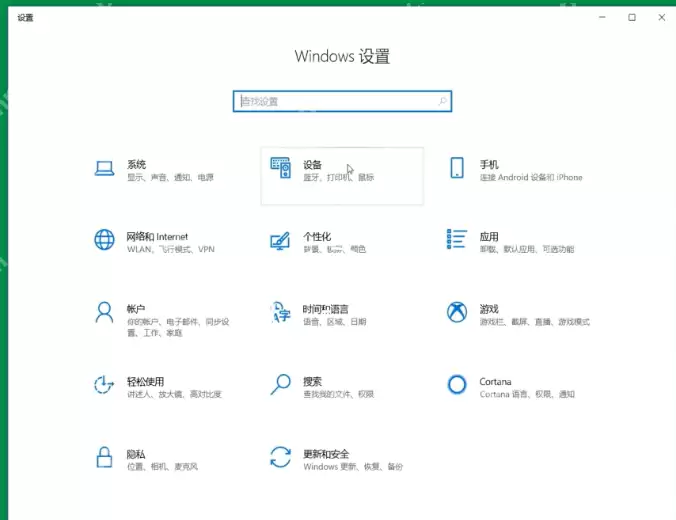Select the 应用 title text

(489, 237)
